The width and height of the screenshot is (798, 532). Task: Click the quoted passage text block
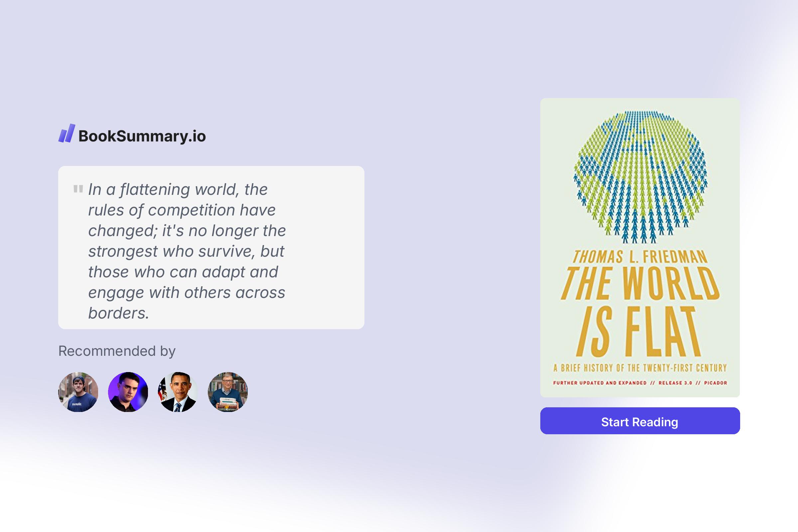click(x=187, y=251)
